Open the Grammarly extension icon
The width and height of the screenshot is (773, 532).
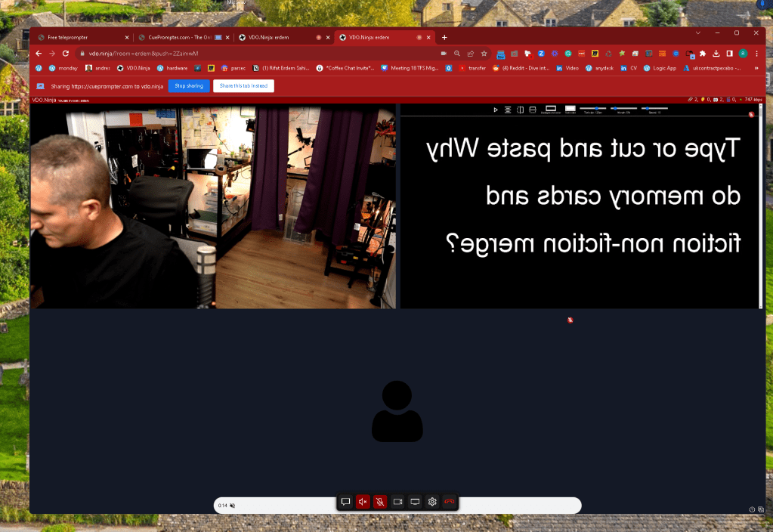tap(568, 53)
